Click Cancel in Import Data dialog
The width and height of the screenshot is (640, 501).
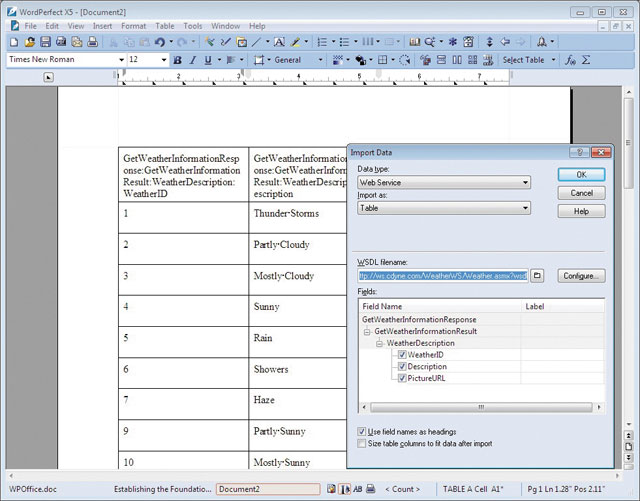point(581,193)
